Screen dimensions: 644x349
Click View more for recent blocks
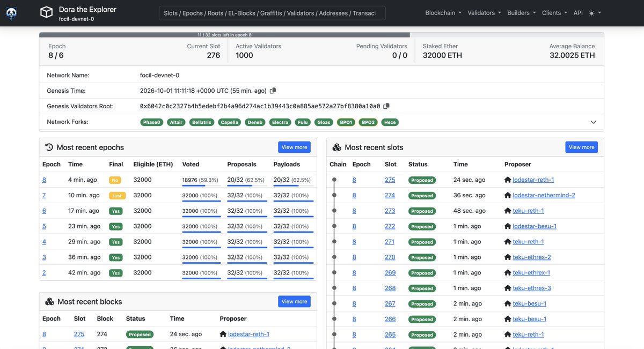[295, 301]
